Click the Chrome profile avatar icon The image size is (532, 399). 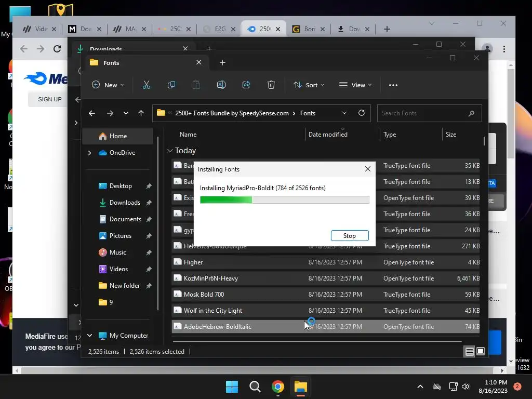point(487,49)
